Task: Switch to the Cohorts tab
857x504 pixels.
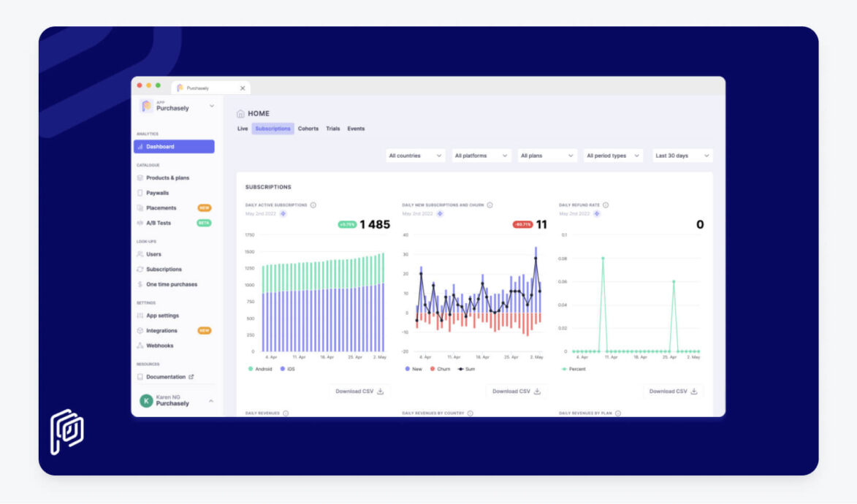Action: coord(308,129)
